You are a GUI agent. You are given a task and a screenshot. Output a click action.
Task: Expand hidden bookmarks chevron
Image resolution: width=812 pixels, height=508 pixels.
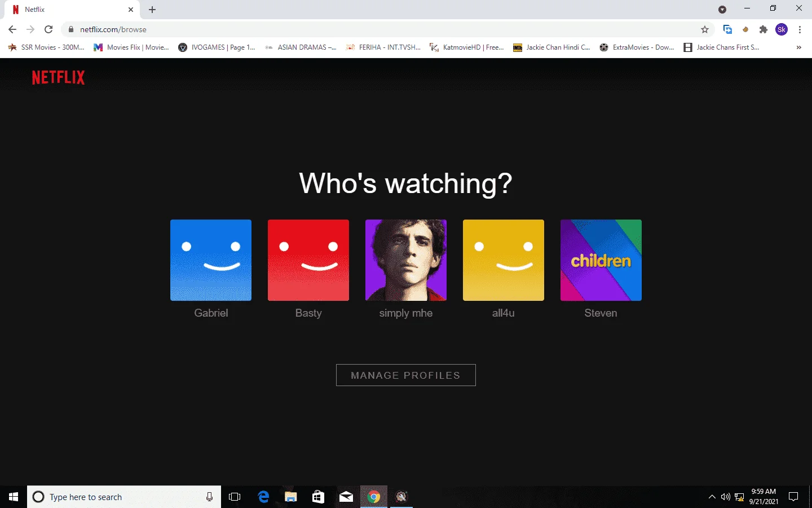click(x=798, y=47)
